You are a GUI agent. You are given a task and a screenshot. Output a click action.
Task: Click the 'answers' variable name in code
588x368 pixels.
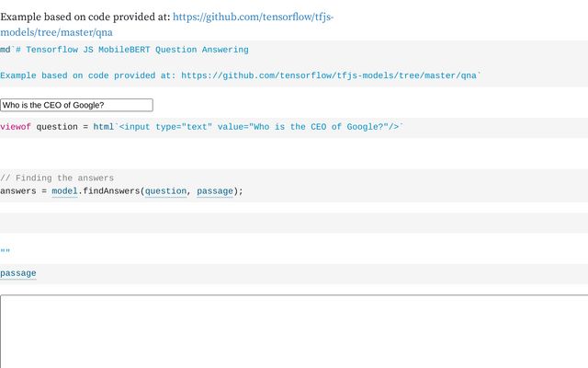pyautogui.click(x=18, y=191)
